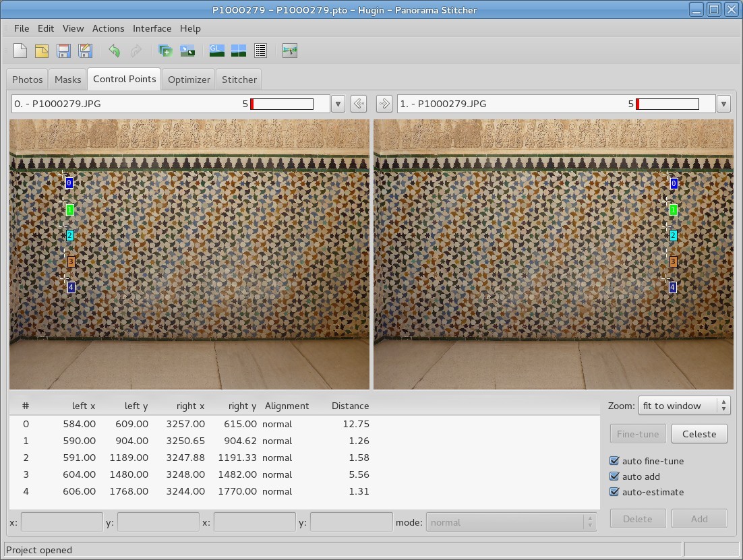Expand the right image selector dropdown
This screenshot has height=560, width=743.
pyautogui.click(x=723, y=104)
